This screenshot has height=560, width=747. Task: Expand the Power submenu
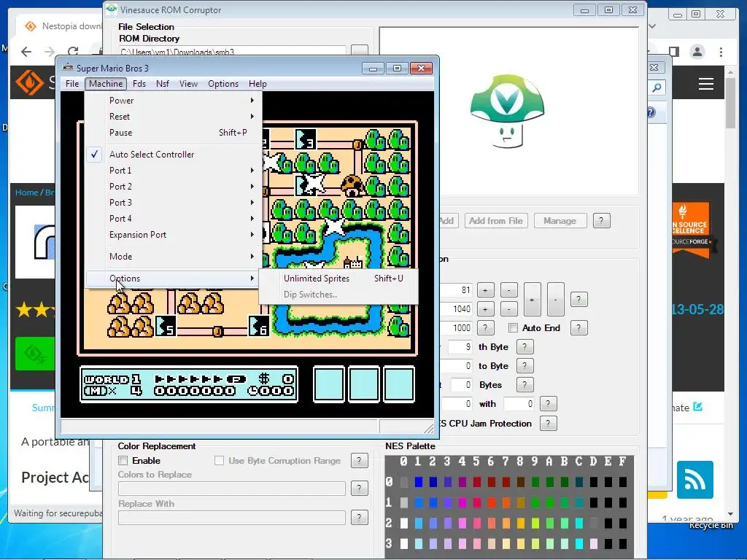(173, 101)
